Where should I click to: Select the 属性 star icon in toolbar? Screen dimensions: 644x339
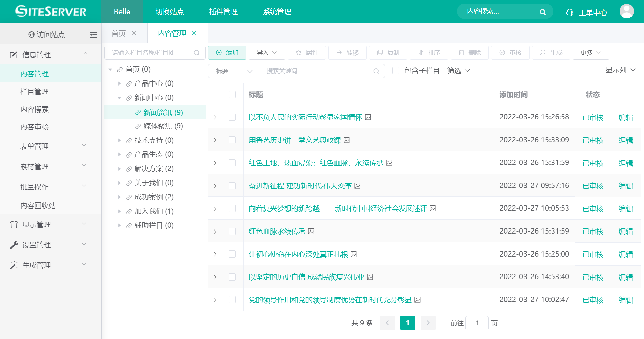click(x=298, y=53)
